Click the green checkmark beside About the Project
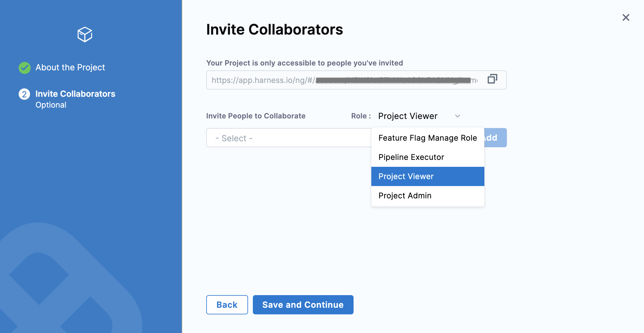 click(x=25, y=68)
